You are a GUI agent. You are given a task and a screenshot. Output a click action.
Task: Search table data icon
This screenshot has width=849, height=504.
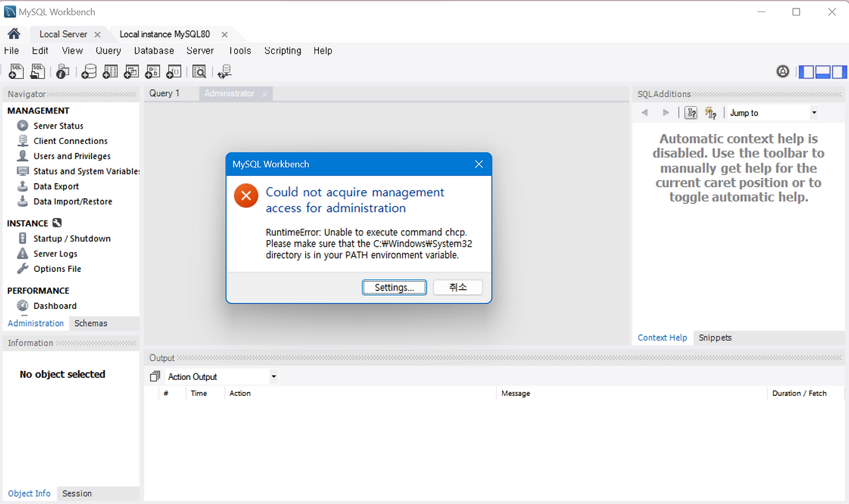(199, 72)
